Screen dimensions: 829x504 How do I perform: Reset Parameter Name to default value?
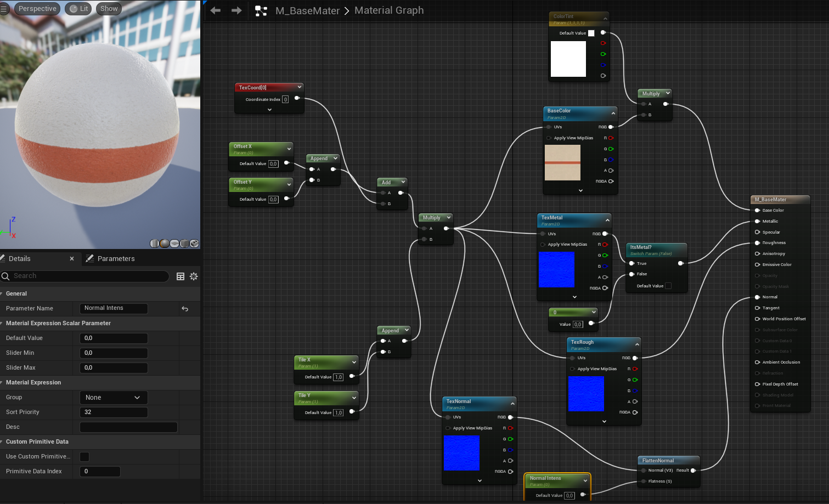coord(185,309)
